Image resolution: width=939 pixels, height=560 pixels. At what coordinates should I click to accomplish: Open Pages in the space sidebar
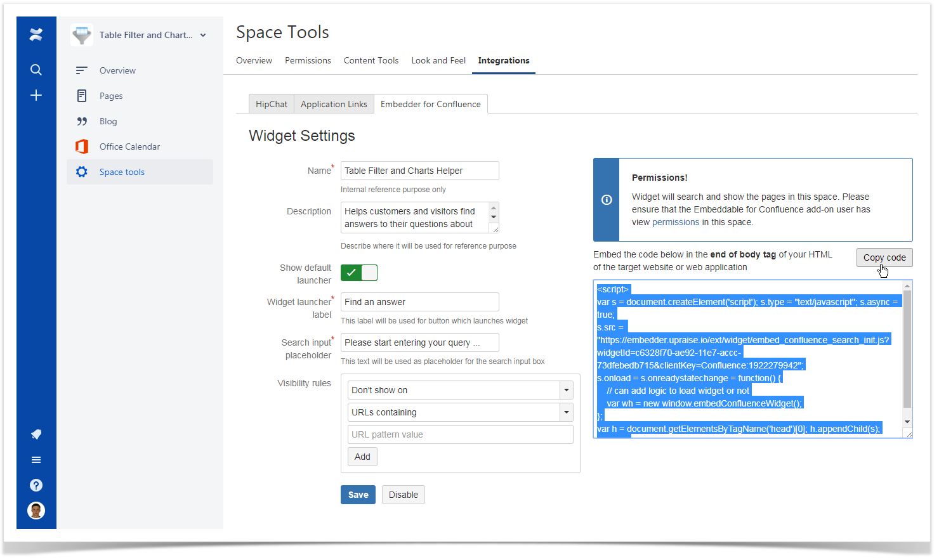[x=140, y=96]
